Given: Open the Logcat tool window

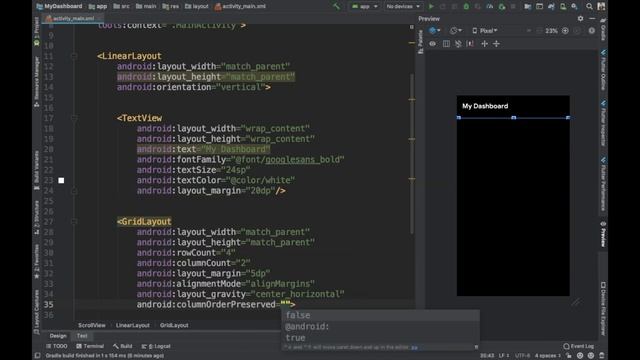Looking at the screenshot, I should pos(156,346).
